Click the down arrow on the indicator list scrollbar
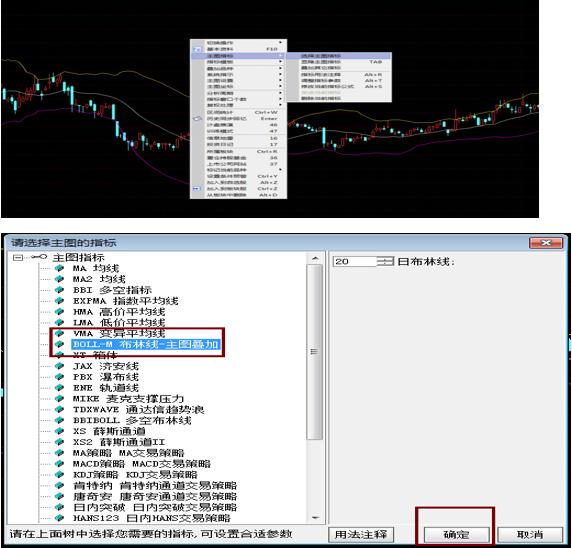 (x=315, y=518)
